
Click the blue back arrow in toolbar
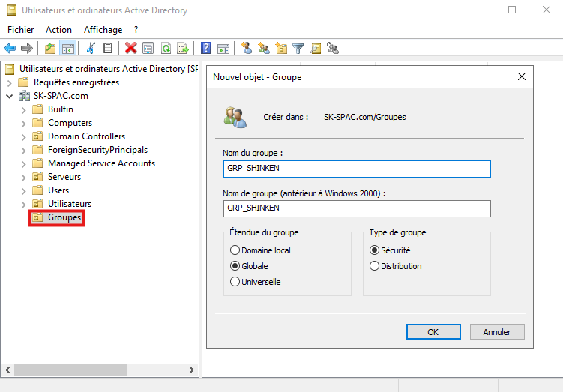10,48
